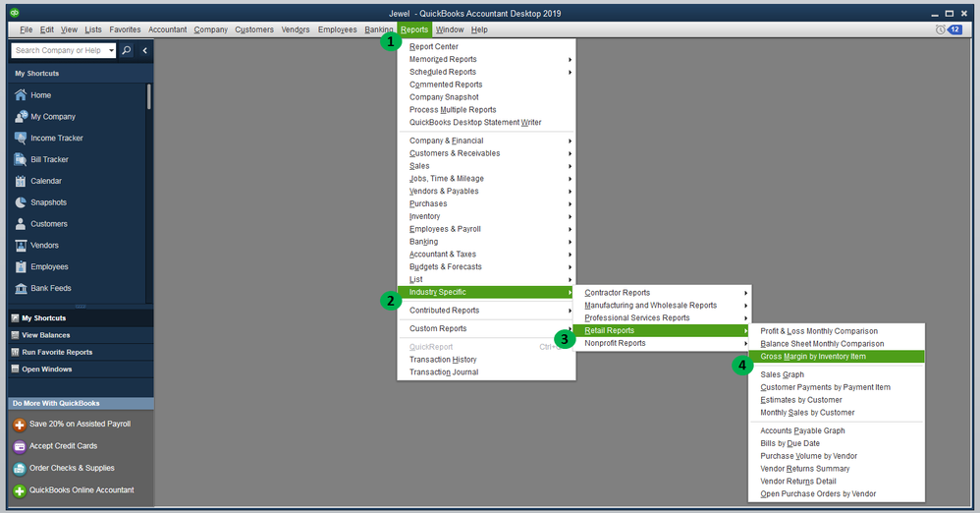Click the search magnifier icon
The image size is (980, 513).
pyautogui.click(x=127, y=50)
